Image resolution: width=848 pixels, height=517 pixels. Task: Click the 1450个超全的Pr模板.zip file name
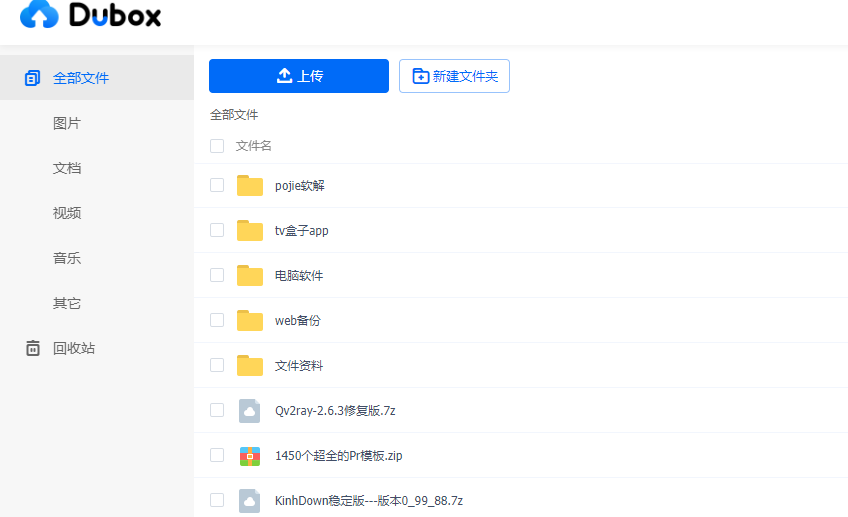click(x=339, y=455)
